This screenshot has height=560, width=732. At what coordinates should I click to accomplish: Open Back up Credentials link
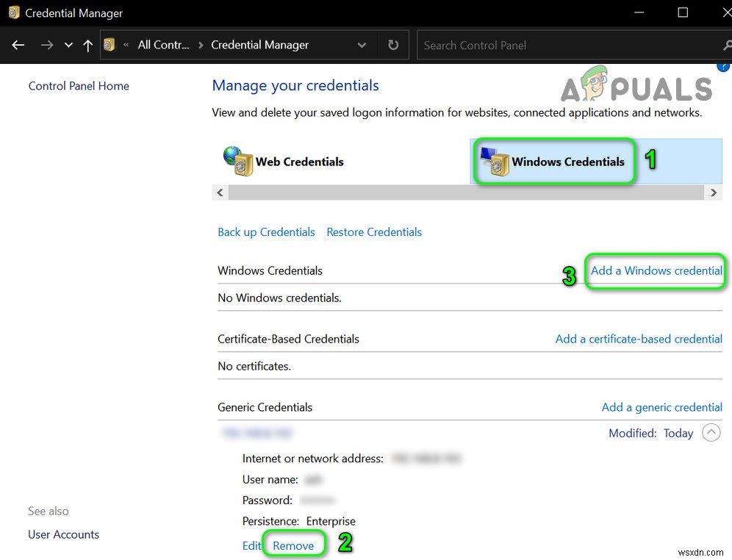(x=266, y=232)
